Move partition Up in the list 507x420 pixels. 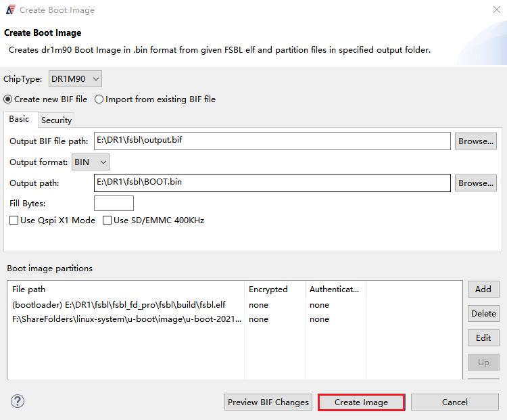pyautogui.click(x=483, y=362)
